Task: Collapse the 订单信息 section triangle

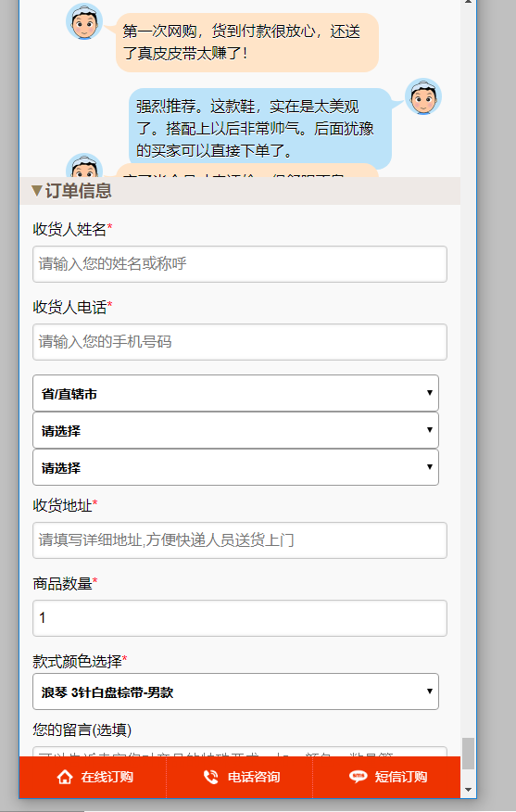Action: [36, 191]
